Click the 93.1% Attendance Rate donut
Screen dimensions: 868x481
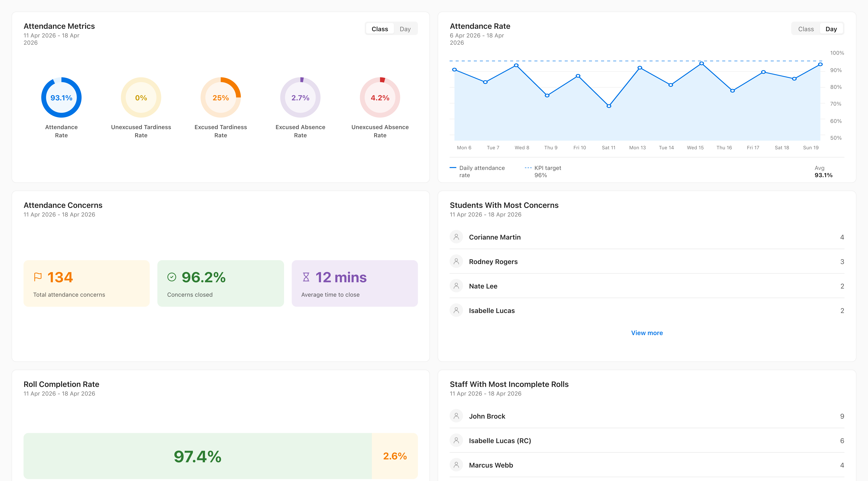pos(61,97)
